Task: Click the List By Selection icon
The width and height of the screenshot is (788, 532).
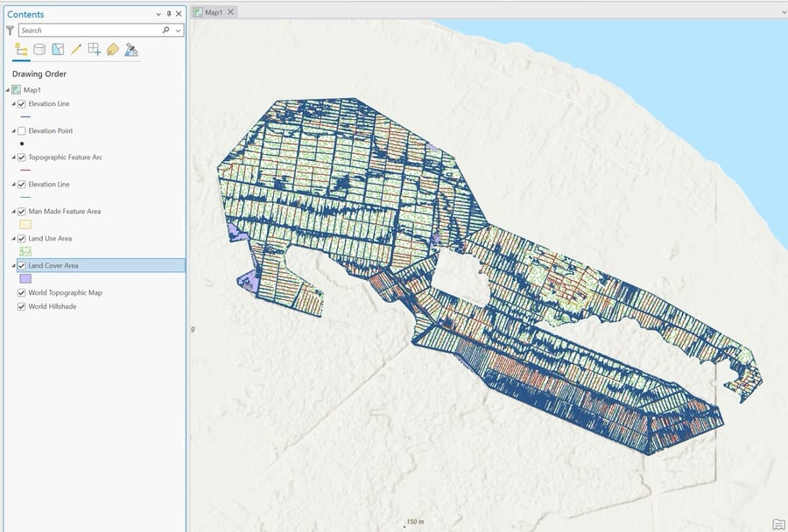Action: point(58,50)
